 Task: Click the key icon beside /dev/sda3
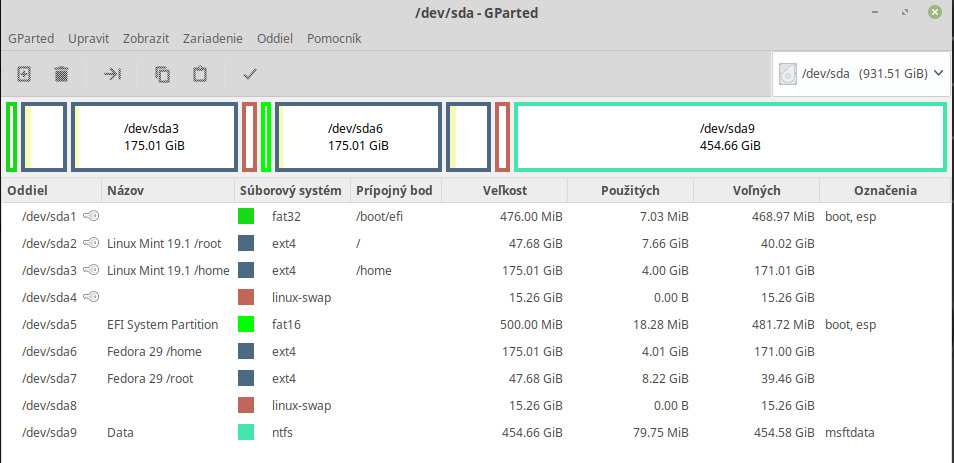[91, 270]
